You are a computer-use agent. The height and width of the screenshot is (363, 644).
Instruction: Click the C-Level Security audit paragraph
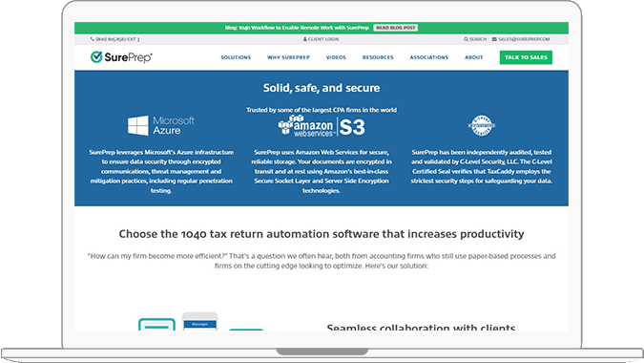pos(482,166)
